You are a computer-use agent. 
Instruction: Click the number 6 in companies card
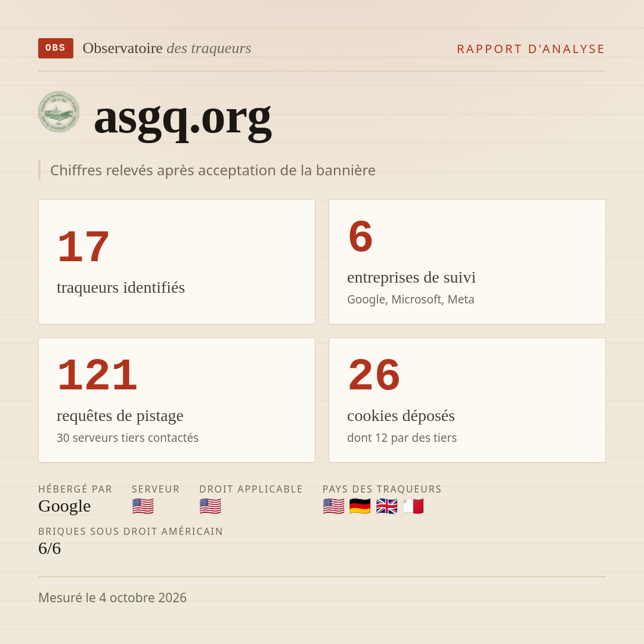coord(361,237)
